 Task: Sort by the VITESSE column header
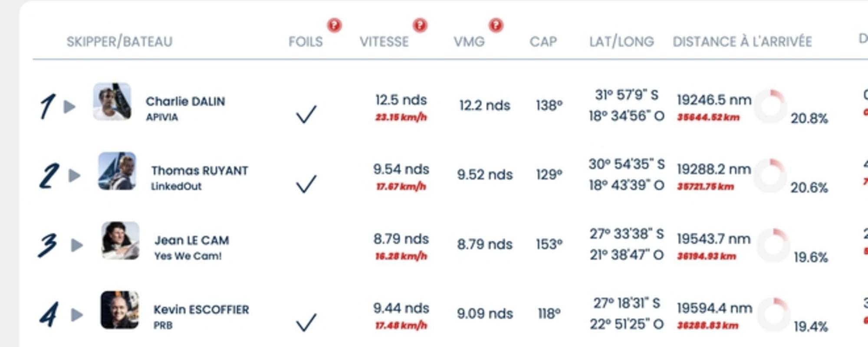click(x=384, y=42)
